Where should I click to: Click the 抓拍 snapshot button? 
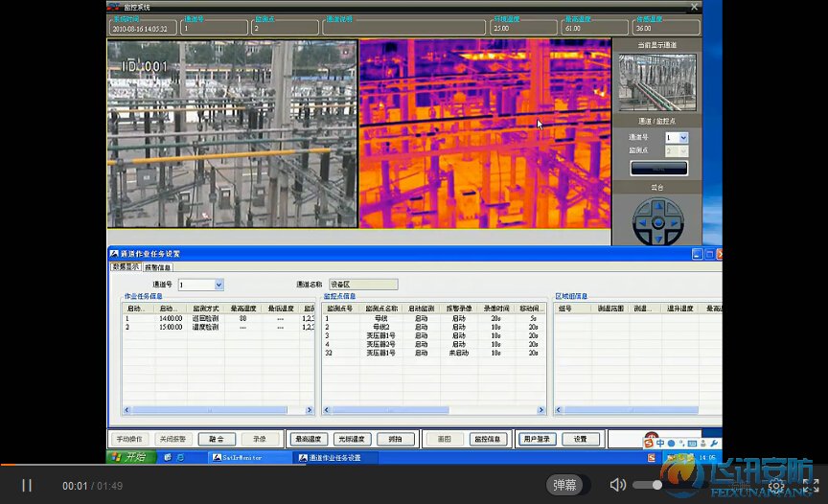[395, 439]
